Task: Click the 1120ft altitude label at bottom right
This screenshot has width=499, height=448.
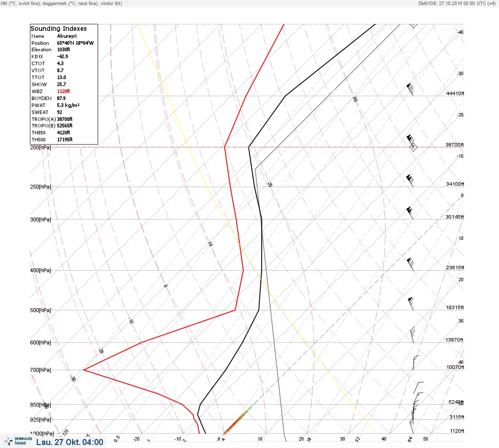Action: (x=457, y=431)
